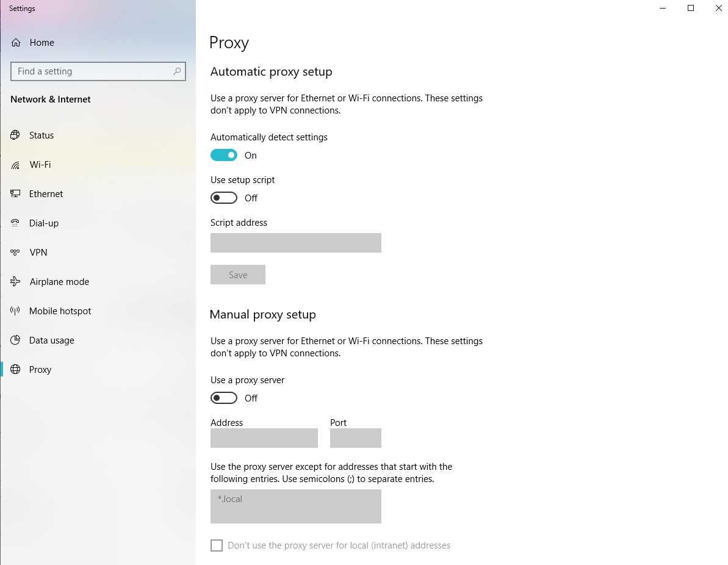Click the proxy Port field
The image size is (728, 565).
click(356, 438)
